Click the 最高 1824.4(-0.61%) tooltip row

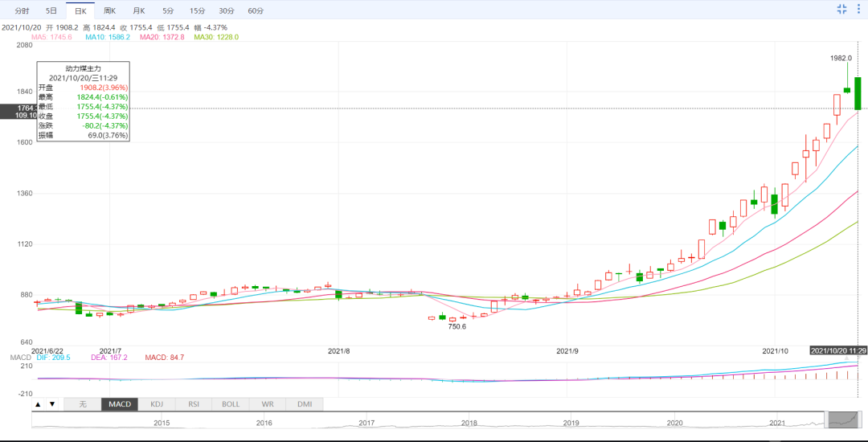point(83,96)
